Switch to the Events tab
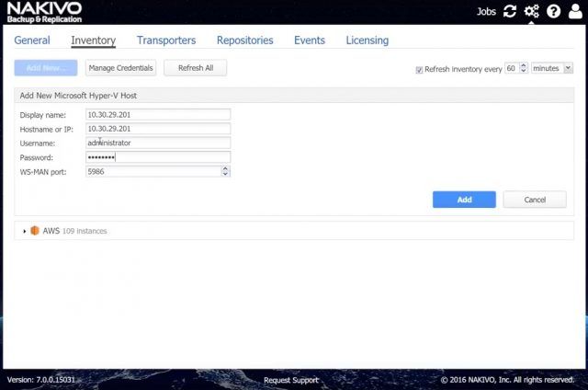 click(310, 40)
